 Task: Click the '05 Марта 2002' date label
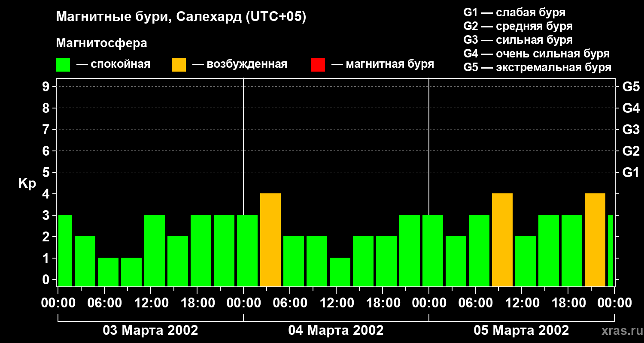[521, 331]
